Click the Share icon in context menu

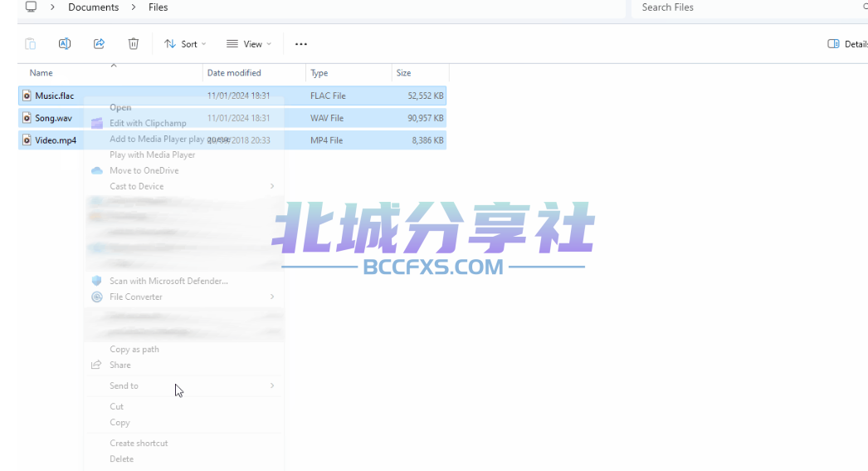tap(96, 365)
